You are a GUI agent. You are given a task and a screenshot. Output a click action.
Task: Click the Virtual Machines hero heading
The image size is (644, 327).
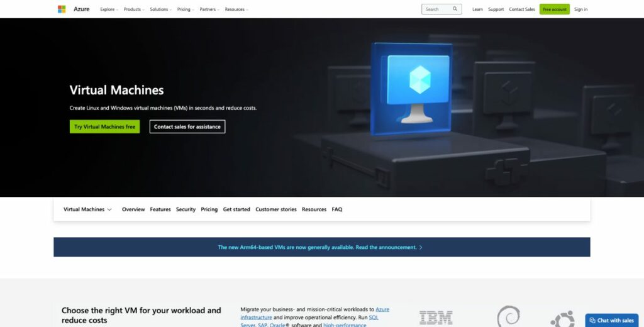coord(116,90)
